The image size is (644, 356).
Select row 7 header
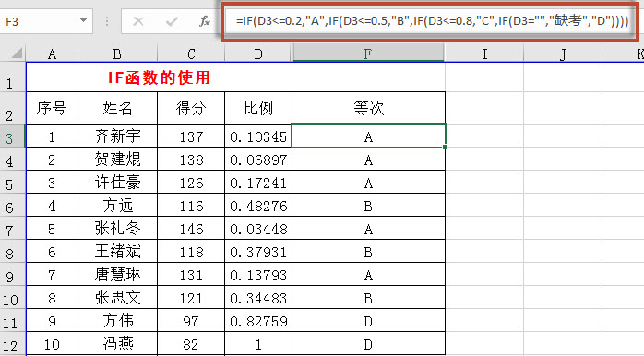(x=13, y=228)
